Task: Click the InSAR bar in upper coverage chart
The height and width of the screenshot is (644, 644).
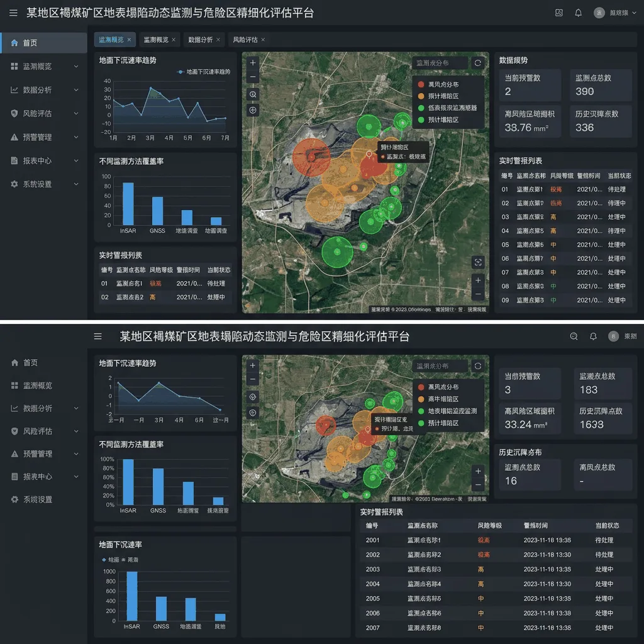Action: point(128,204)
